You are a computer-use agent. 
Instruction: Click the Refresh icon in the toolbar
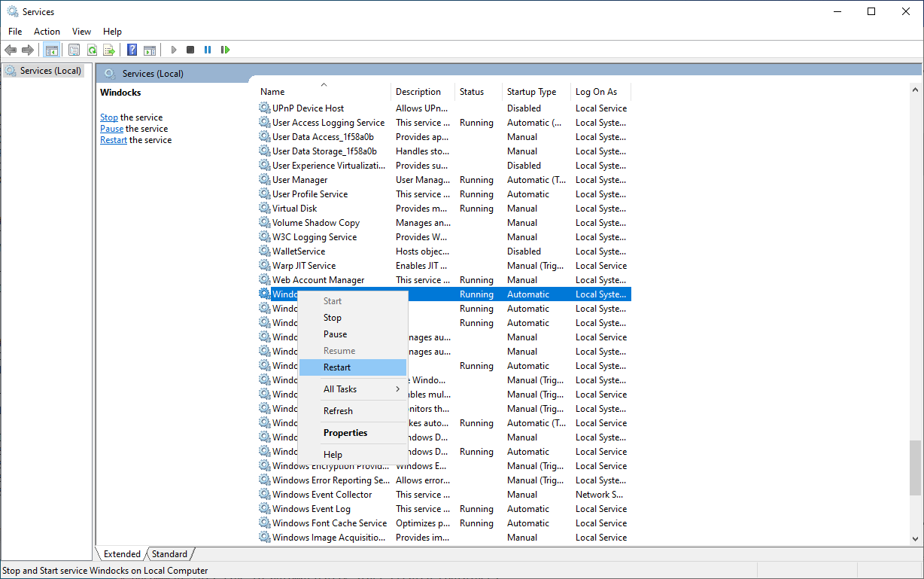point(92,50)
